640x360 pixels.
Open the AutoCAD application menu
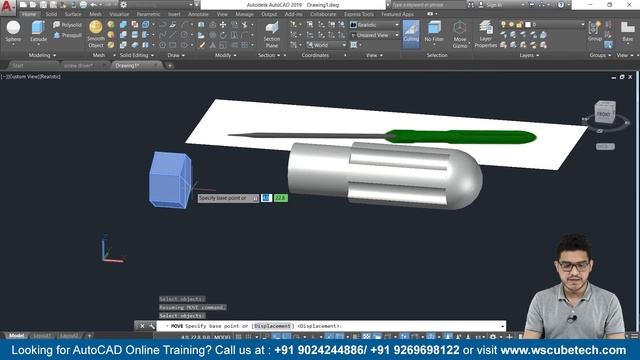[x=7, y=7]
